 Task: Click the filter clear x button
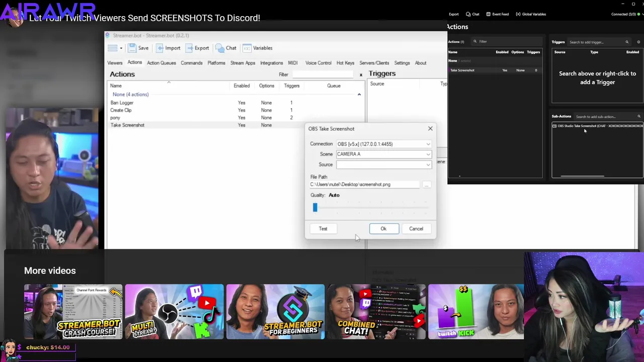[x=361, y=74]
